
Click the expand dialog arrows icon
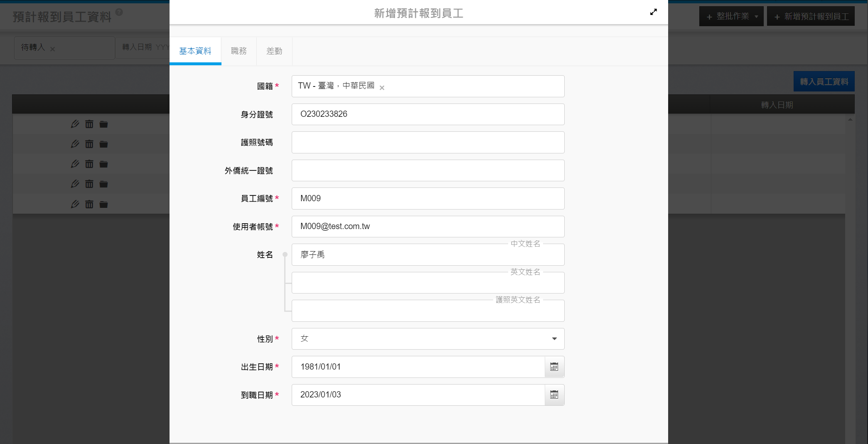[653, 12]
